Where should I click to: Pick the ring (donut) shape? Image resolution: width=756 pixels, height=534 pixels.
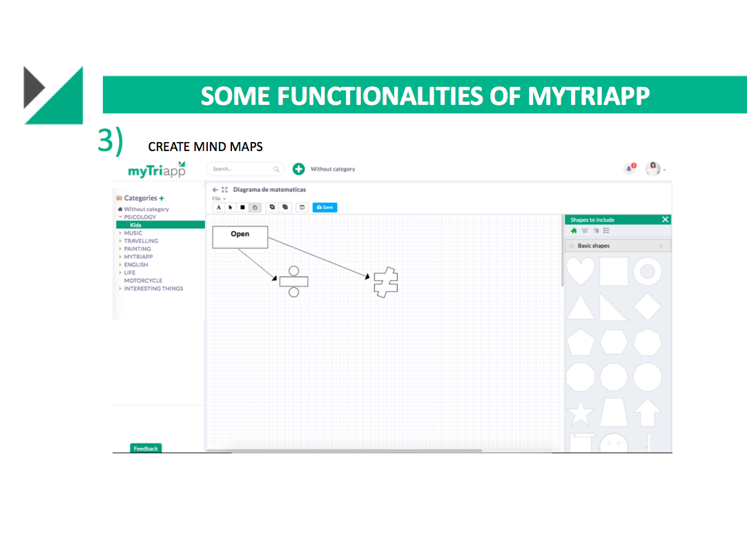point(648,271)
